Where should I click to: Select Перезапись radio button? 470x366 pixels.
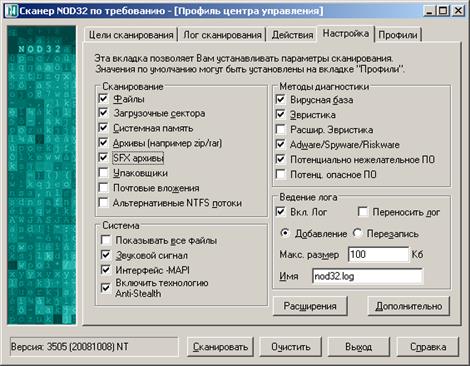tap(357, 233)
